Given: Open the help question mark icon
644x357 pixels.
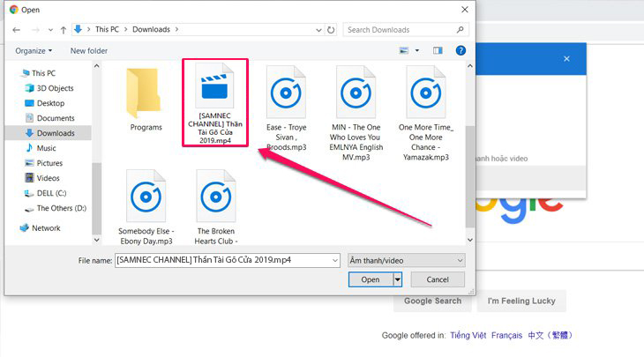Looking at the screenshot, I should [460, 50].
